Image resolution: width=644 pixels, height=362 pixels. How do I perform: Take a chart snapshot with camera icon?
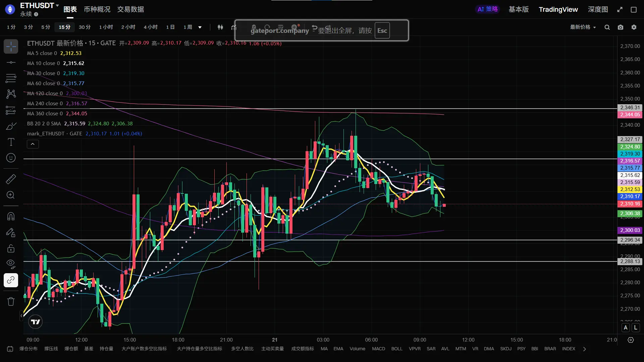tap(621, 27)
